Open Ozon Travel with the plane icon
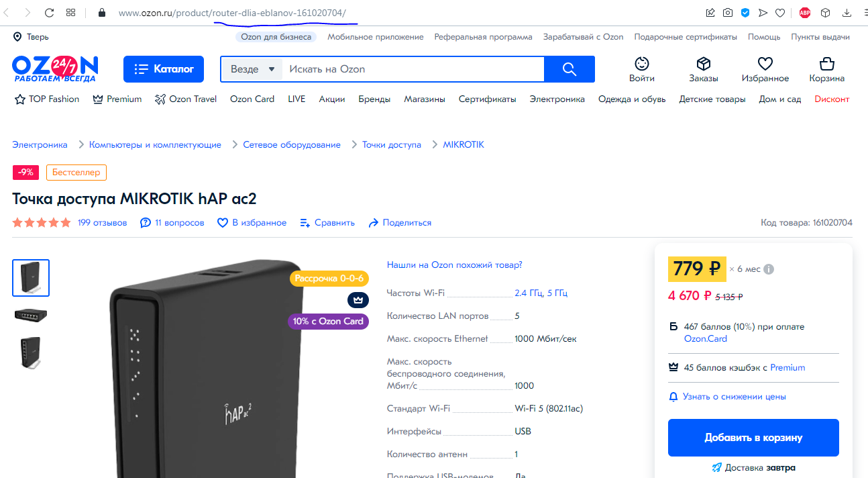 pos(186,99)
